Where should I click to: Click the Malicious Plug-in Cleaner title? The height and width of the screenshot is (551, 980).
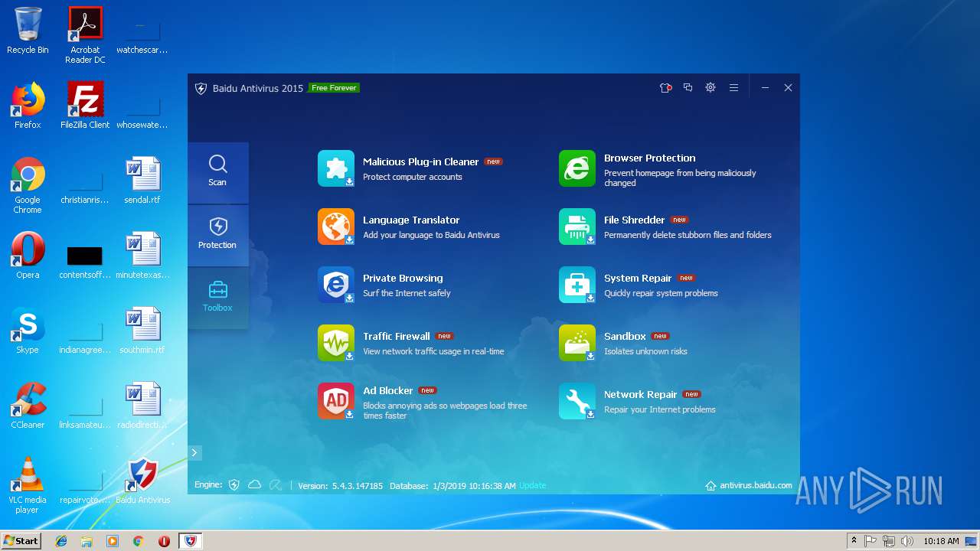[420, 161]
